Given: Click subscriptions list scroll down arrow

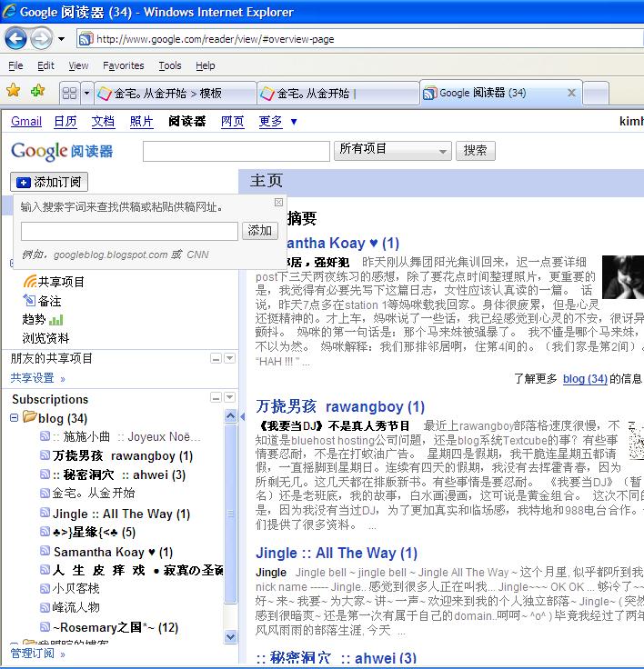Looking at the screenshot, I should pos(231,637).
